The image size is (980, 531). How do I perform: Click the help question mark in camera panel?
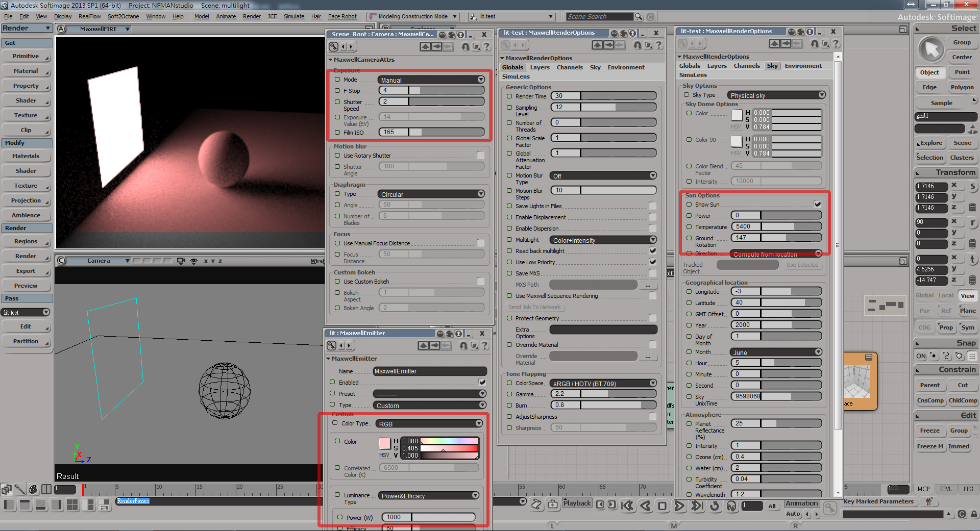coord(487,47)
